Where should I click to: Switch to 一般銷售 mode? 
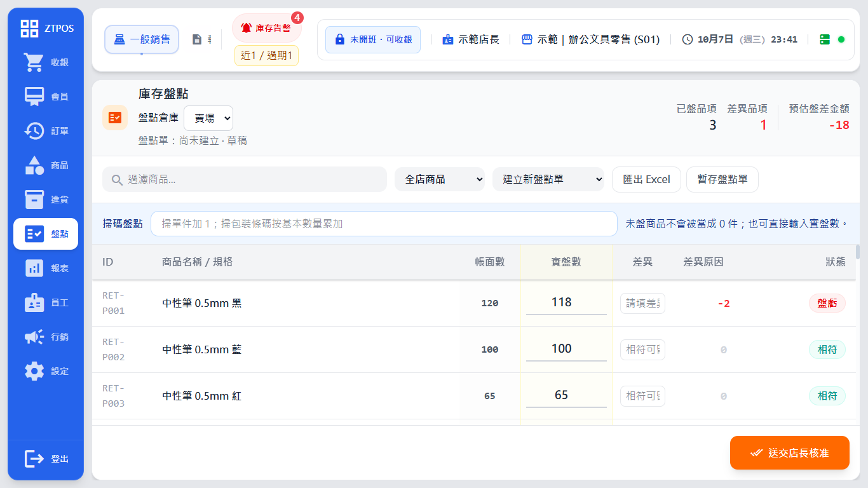(x=142, y=39)
